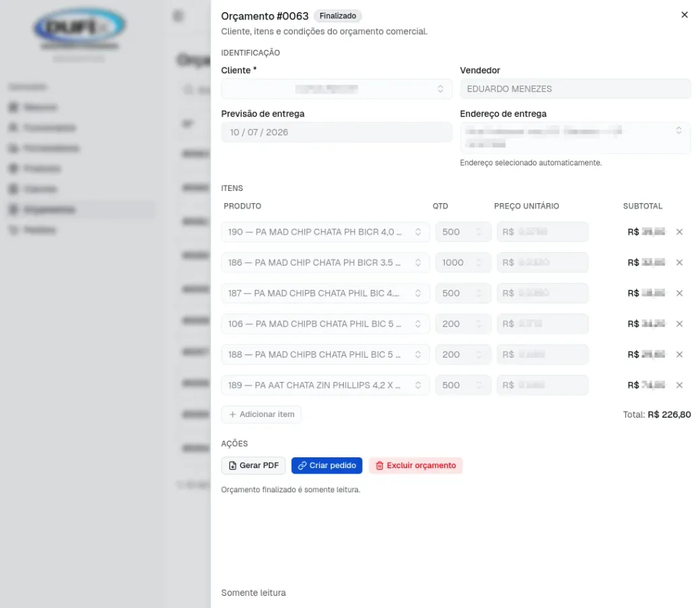Screen dimensions: 700x608
Task: Click the unit price field for item 106
Action: tap(542, 324)
